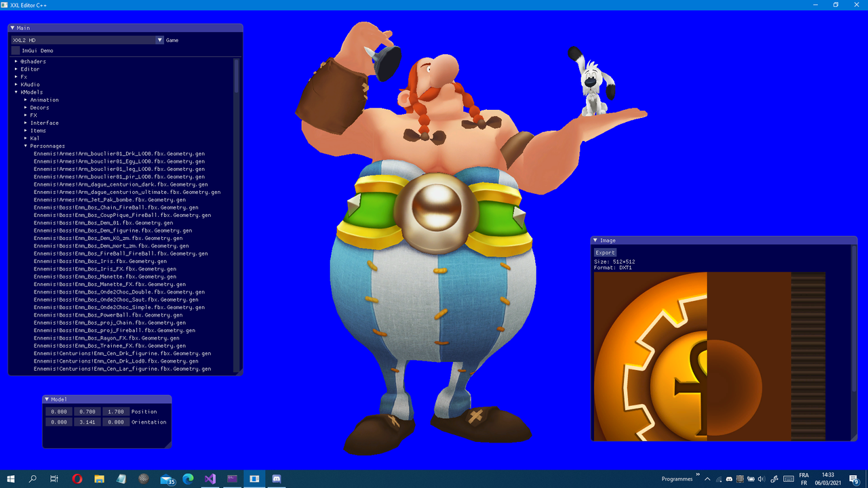Screen dimensions: 868x488
Task: Select Enm_Bos_Iris_FX.fbx.Geometry.gen
Action: point(105,268)
